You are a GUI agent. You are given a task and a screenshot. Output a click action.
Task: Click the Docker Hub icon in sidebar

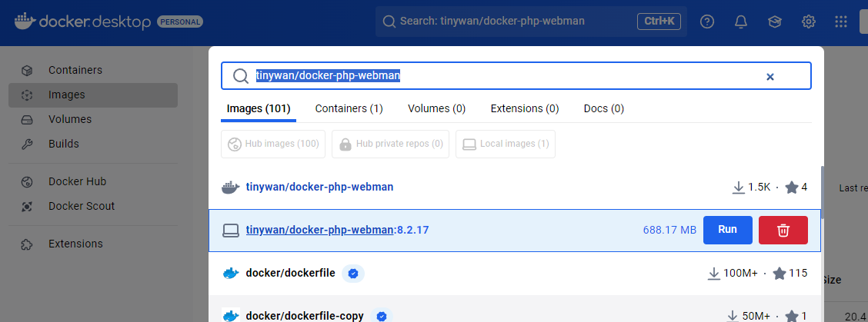(x=27, y=182)
